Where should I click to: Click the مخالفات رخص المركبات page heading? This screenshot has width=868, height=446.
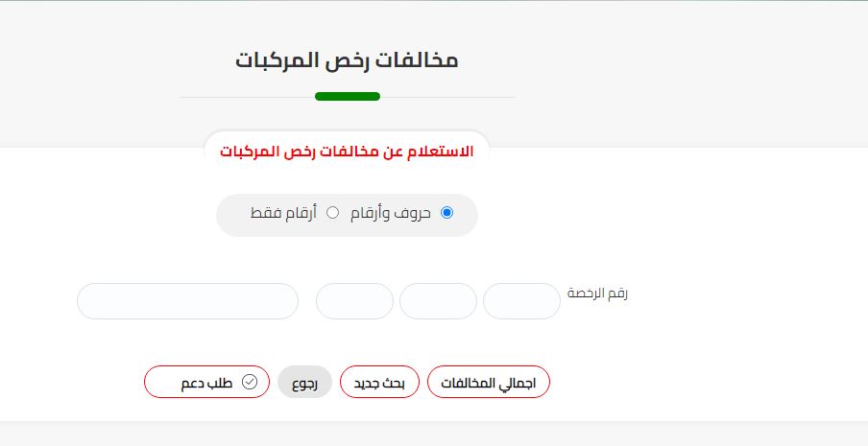point(347,60)
